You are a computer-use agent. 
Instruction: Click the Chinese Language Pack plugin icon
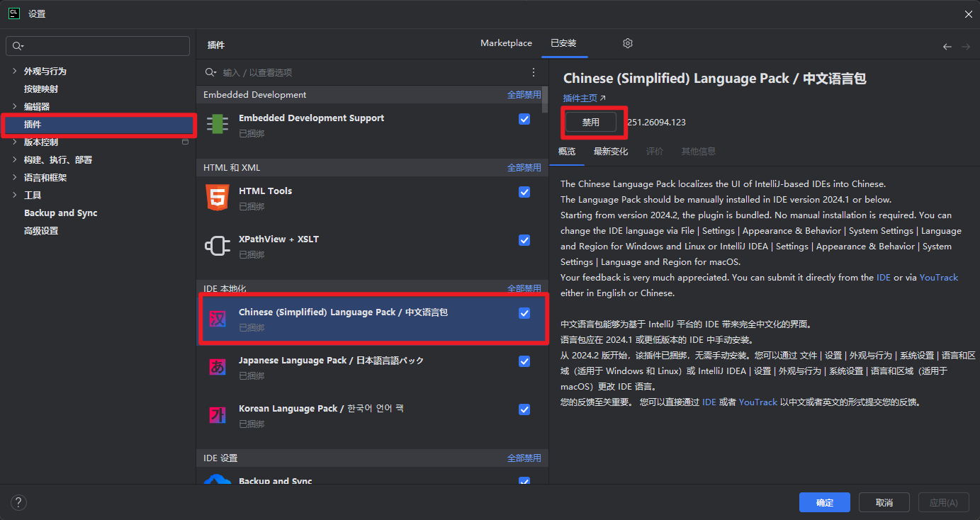click(x=218, y=319)
